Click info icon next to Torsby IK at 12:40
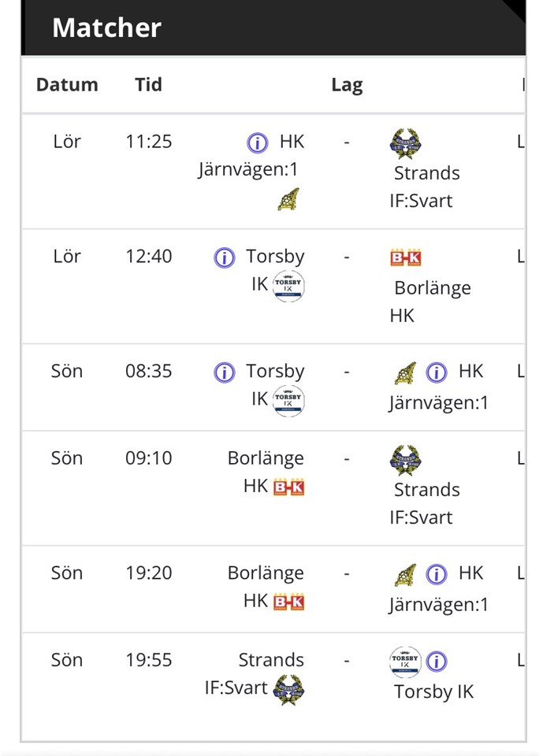The width and height of the screenshot is (539, 756). pyautogui.click(x=225, y=258)
